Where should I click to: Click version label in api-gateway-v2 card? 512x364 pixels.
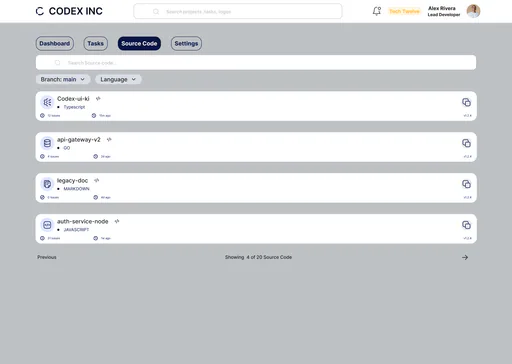tap(468, 156)
